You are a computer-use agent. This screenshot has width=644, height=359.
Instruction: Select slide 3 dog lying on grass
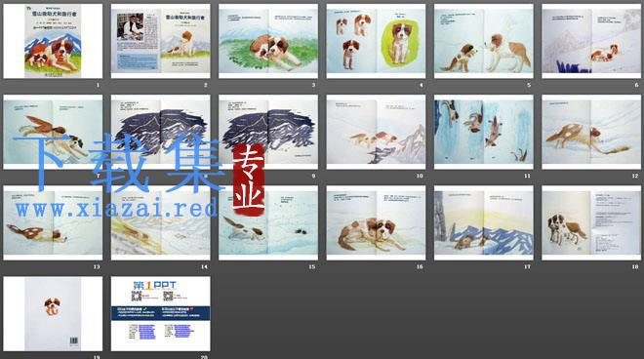click(268, 41)
